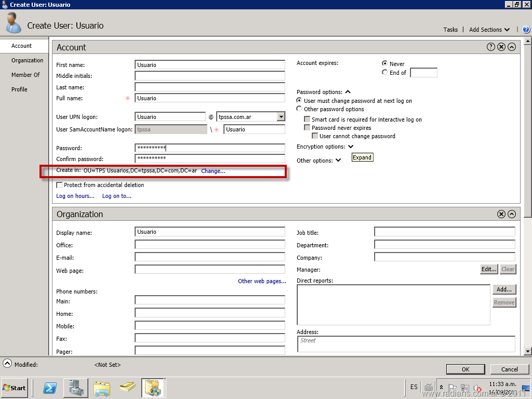This screenshot has height=399, width=532.
Task: Close the Account section with its X icon
Action: [501, 47]
